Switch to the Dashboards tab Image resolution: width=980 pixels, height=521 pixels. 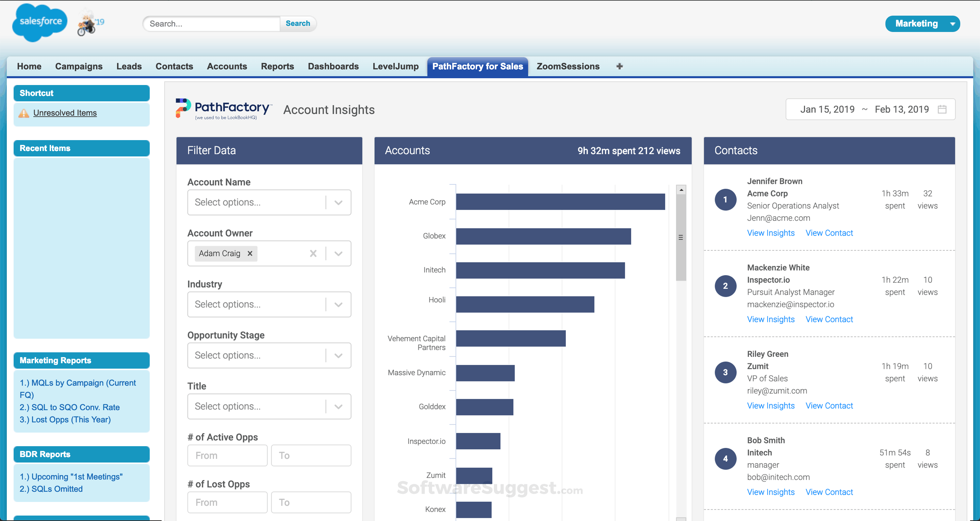click(333, 66)
